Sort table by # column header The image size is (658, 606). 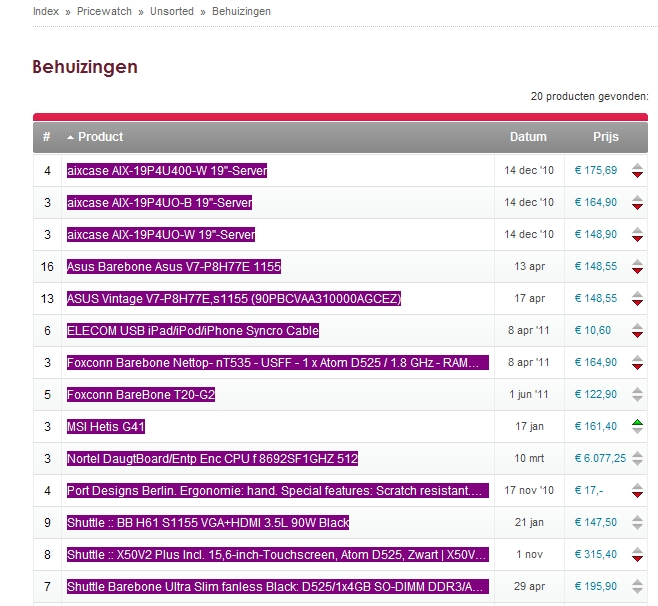point(47,137)
